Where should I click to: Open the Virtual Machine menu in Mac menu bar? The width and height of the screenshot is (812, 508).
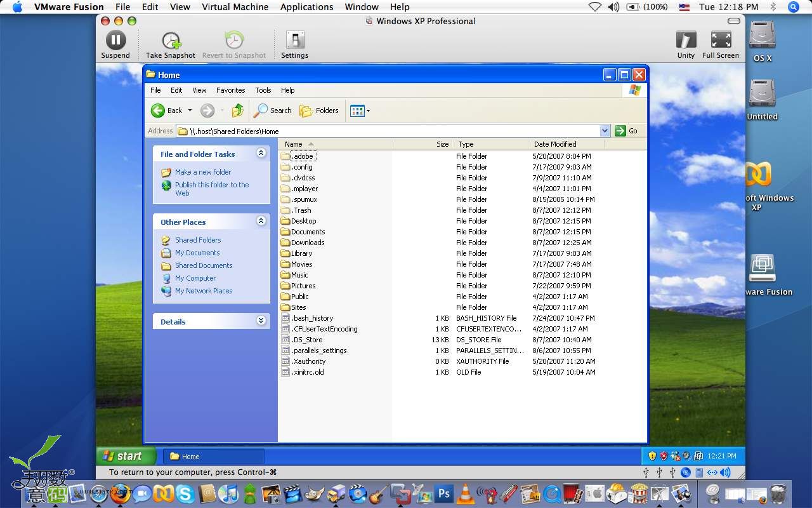coord(235,7)
